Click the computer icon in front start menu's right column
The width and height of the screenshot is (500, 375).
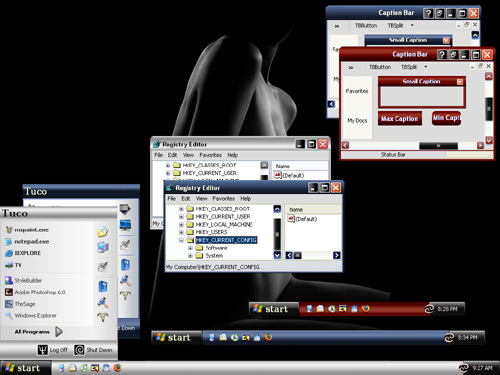click(x=103, y=247)
